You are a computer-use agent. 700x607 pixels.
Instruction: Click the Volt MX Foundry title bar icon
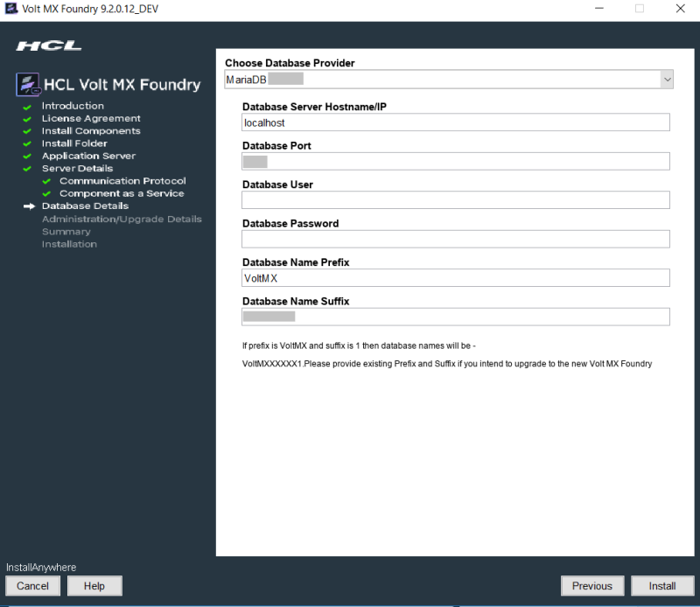(x=11, y=9)
